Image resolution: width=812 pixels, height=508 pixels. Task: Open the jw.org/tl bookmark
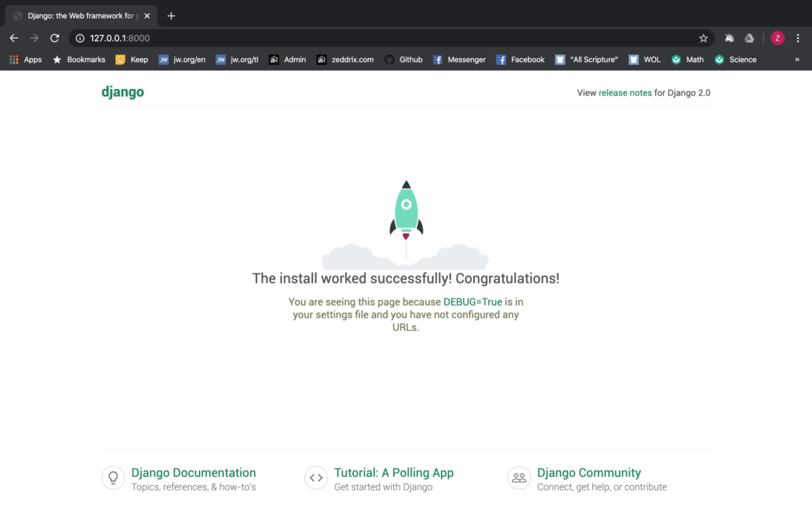point(236,60)
